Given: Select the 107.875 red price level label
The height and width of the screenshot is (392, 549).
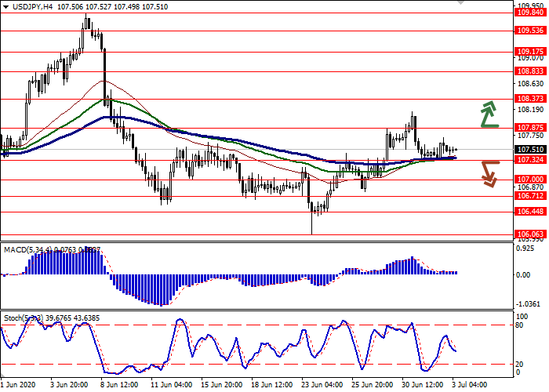Looking at the screenshot, I should coord(530,128).
